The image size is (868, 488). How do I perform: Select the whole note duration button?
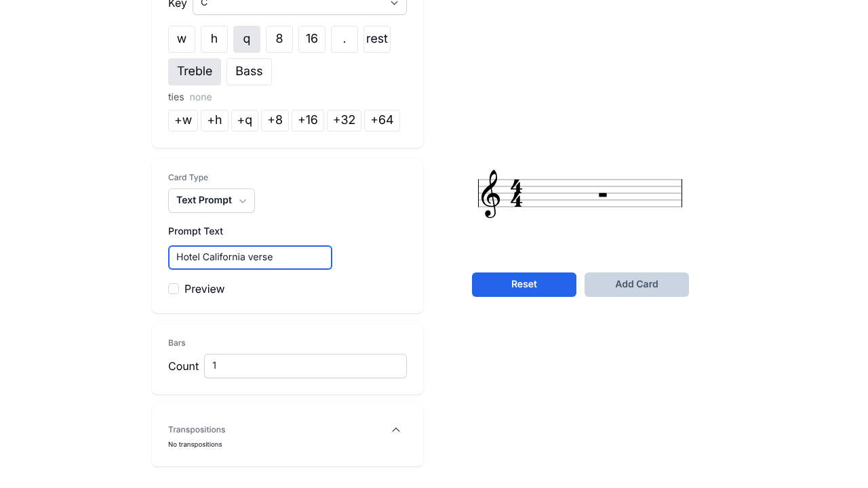tap(182, 39)
